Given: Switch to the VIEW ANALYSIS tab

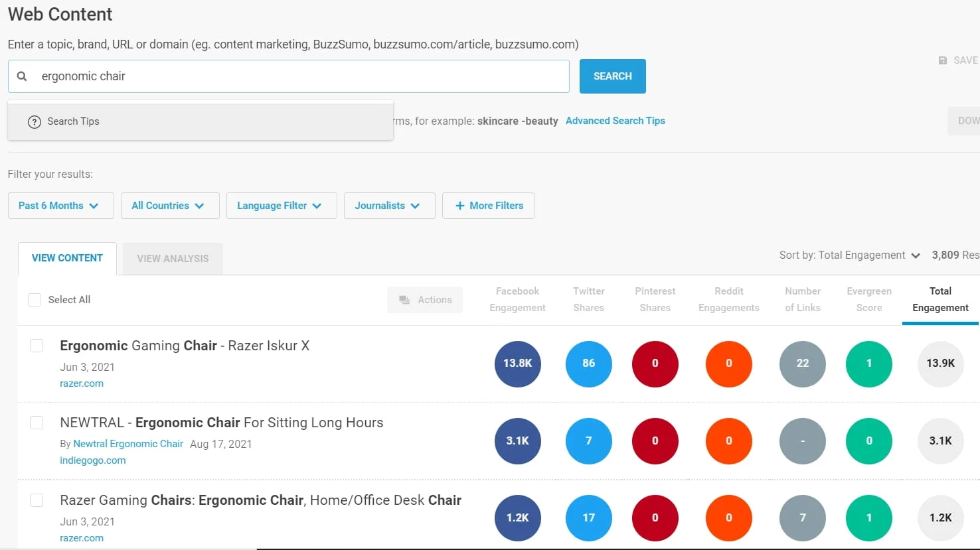Looking at the screenshot, I should tap(172, 258).
